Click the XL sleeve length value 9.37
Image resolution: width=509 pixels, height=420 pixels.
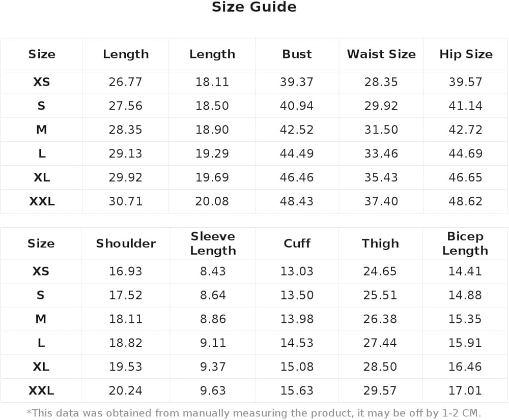pos(213,367)
